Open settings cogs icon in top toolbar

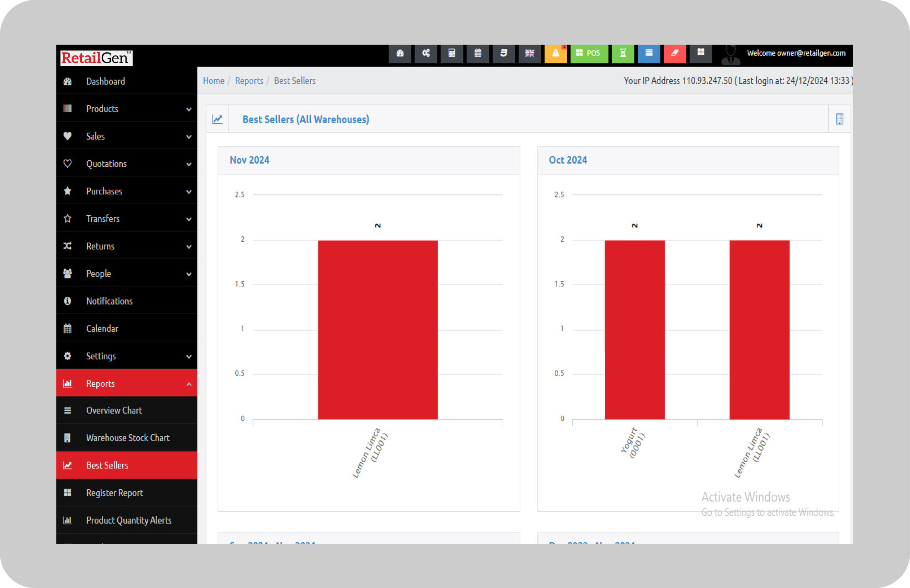tap(425, 53)
